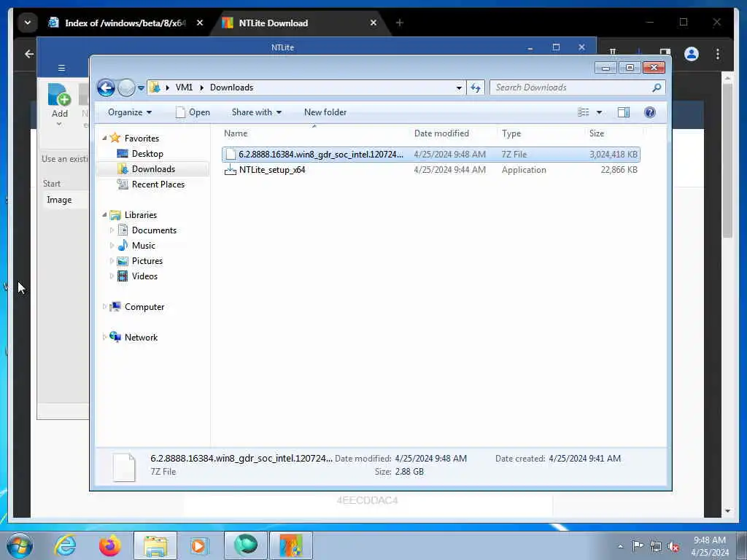Viewport: 747px width, 560px height.
Task: Expand the Pictures library
Action: pyautogui.click(x=112, y=261)
